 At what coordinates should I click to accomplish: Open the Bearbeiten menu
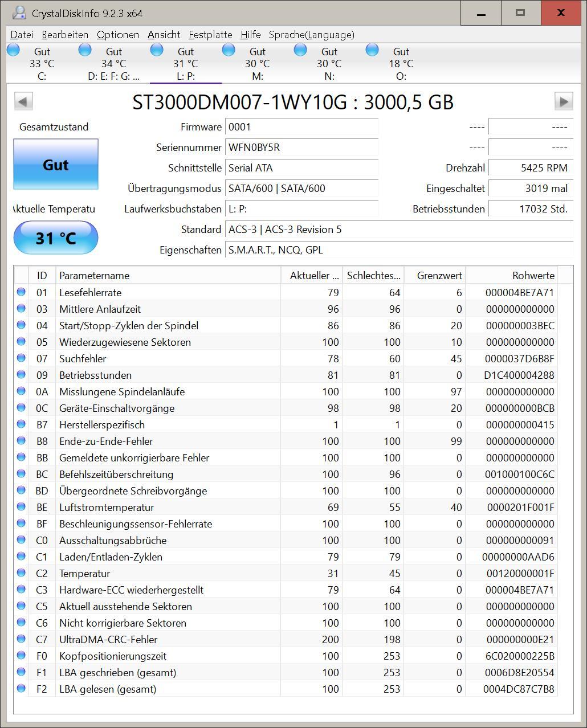[x=65, y=35]
